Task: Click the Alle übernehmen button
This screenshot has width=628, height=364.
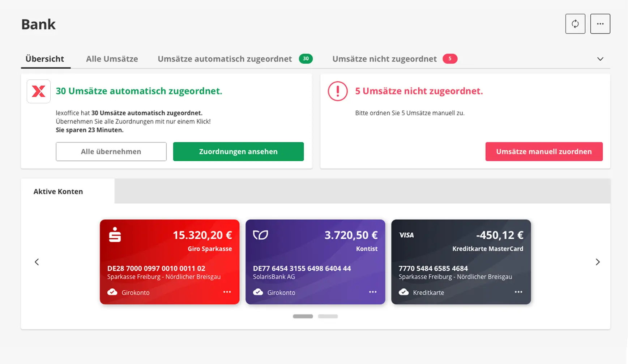Action: click(111, 152)
